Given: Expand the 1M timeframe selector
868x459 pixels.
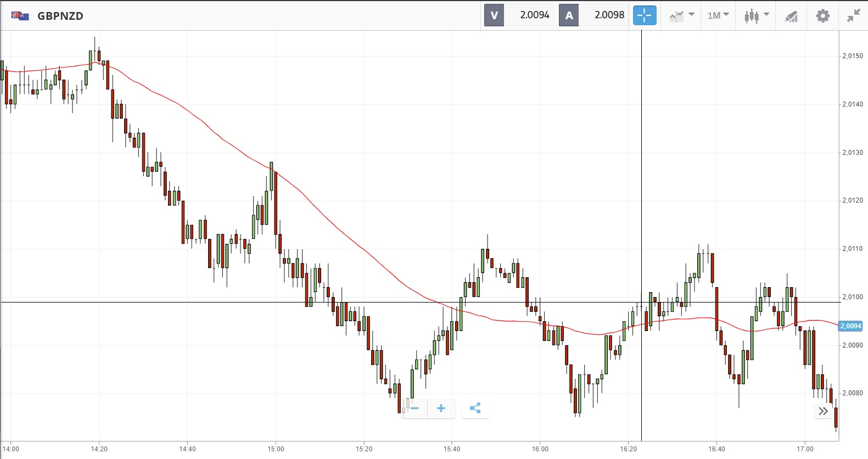Looking at the screenshot, I should [718, 15].
